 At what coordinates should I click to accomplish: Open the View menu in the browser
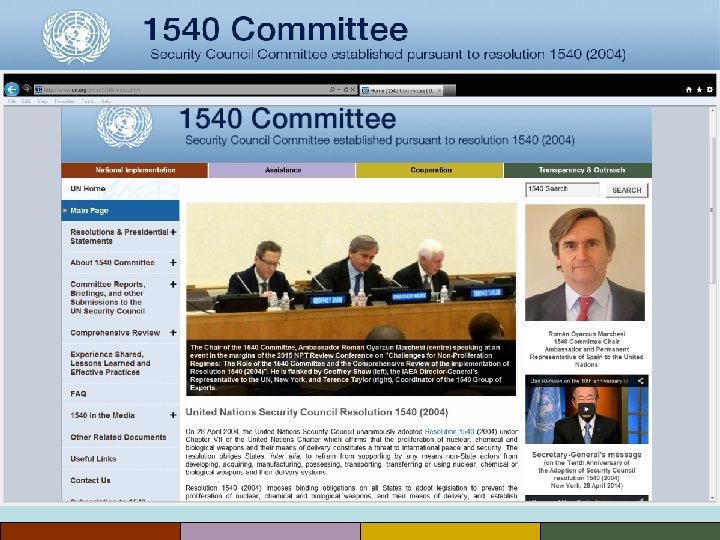point(42,101)
